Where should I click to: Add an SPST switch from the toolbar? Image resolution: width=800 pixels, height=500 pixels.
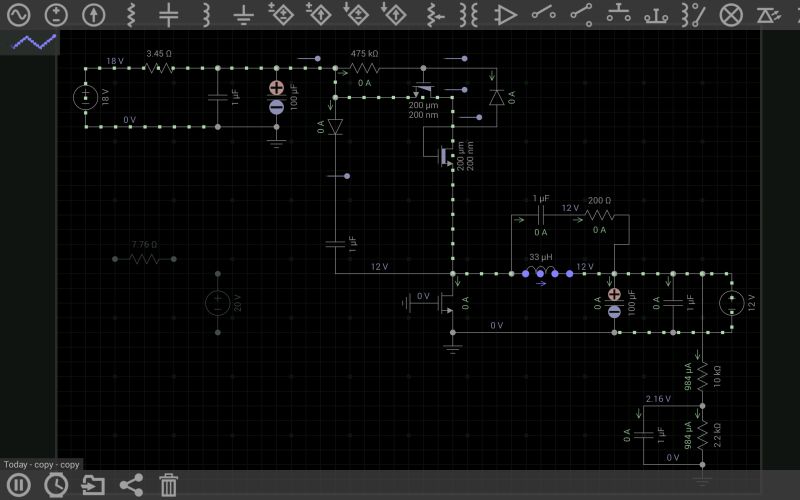[x=543, y=12]
